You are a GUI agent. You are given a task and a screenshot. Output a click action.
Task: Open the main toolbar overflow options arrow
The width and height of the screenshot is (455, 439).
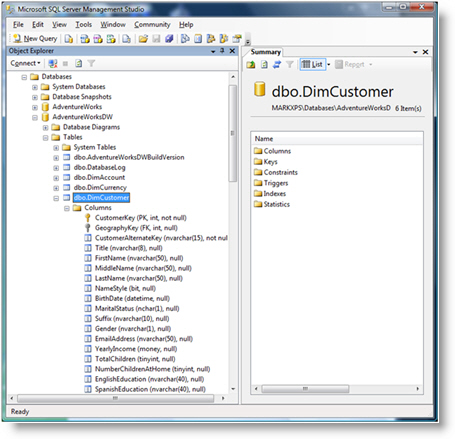click(x=248, y=41)
